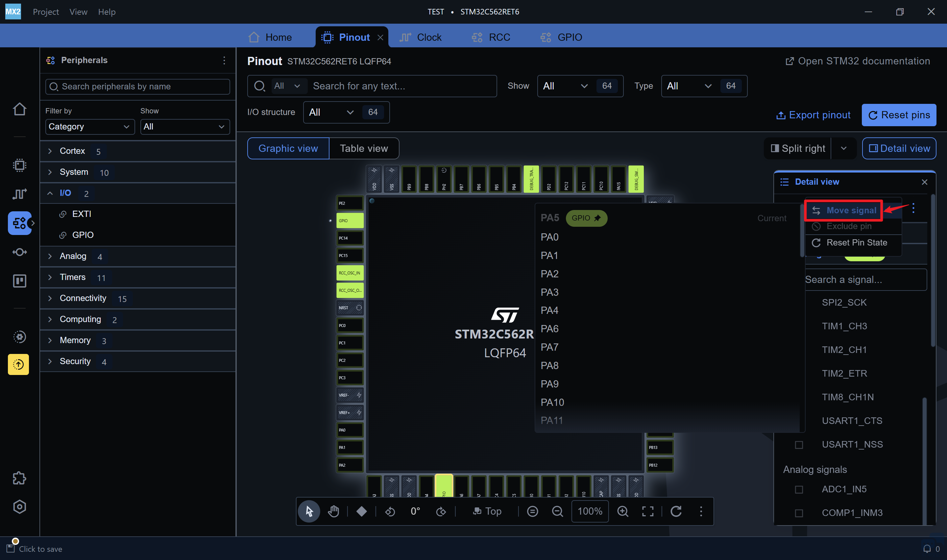Click the Reset pins button
The image size is (947, 560).
click(899, 115)
